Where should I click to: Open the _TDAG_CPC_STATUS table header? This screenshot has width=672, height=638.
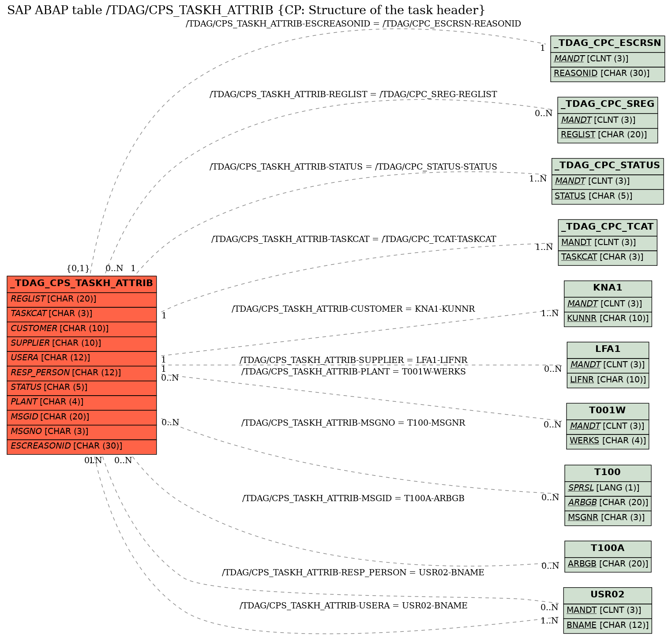pyautogui.click(x=608, y=166)
